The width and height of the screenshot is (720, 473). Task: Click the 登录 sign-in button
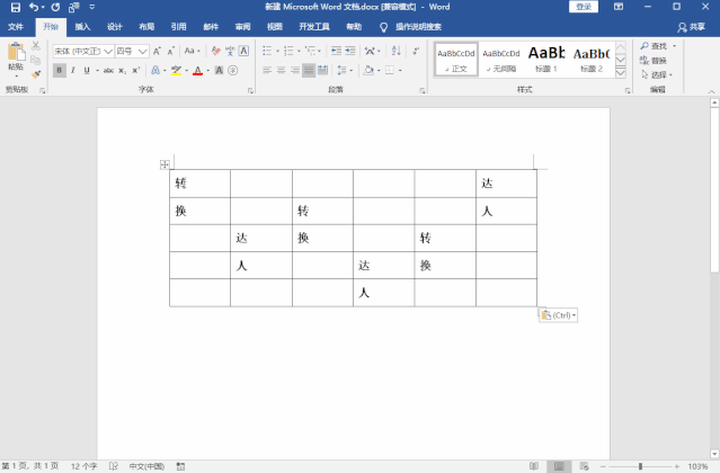click(x=584, y=6)
